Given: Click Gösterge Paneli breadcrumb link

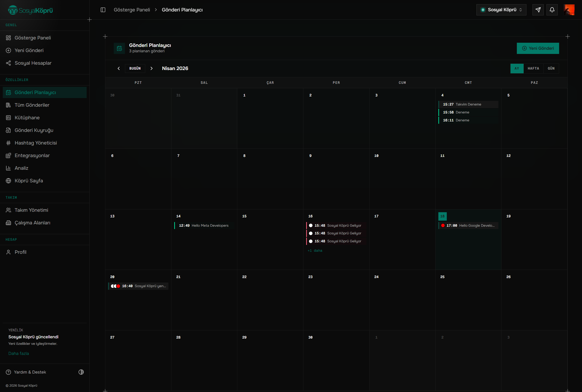Looking at the screenshot, I should pyautogui.click(x=132, y=10).
